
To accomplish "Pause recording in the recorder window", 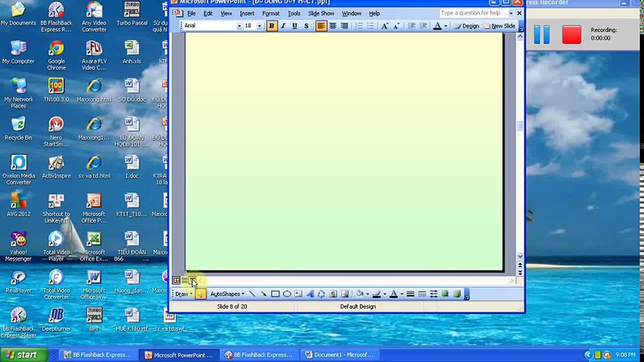I will 541,35.
